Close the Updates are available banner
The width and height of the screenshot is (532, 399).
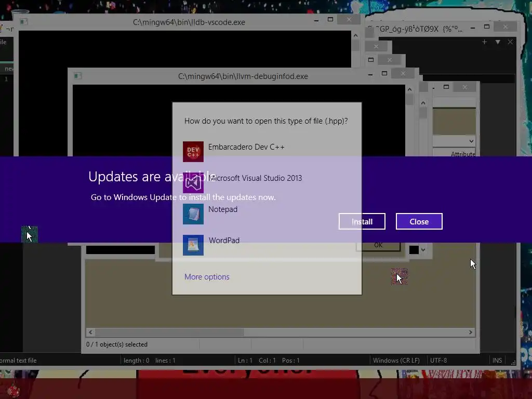(x=419, y=221)
